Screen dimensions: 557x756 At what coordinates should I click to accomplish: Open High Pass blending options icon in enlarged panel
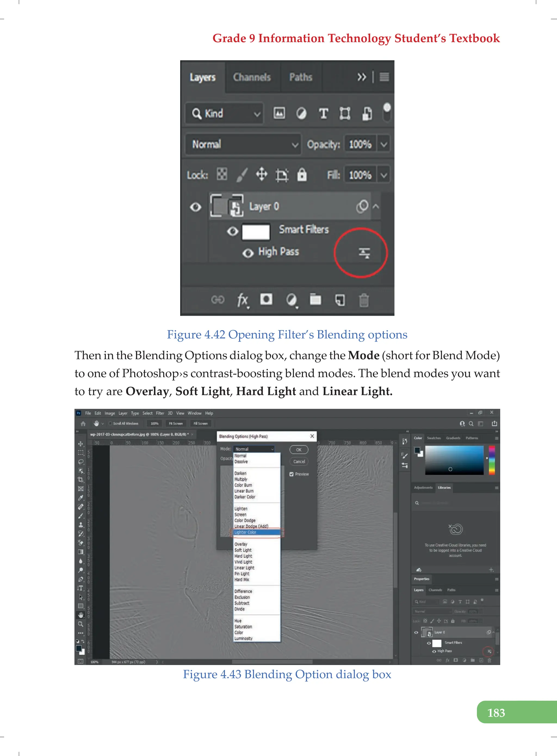364,253
